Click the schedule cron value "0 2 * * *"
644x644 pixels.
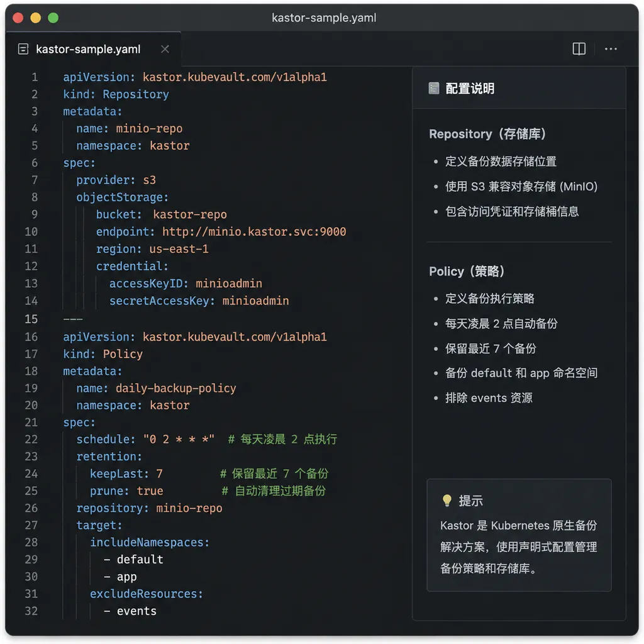(x=179, y=439)
